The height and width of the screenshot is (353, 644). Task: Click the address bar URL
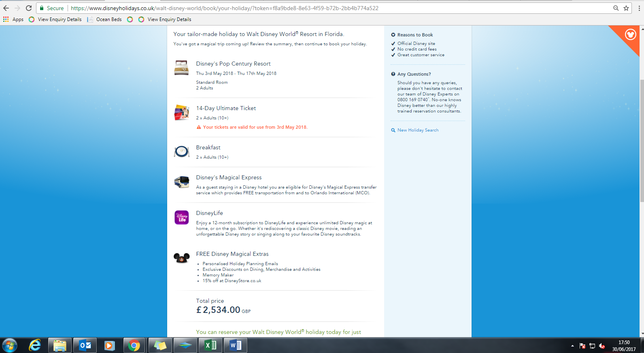click(x=225, y=8)
